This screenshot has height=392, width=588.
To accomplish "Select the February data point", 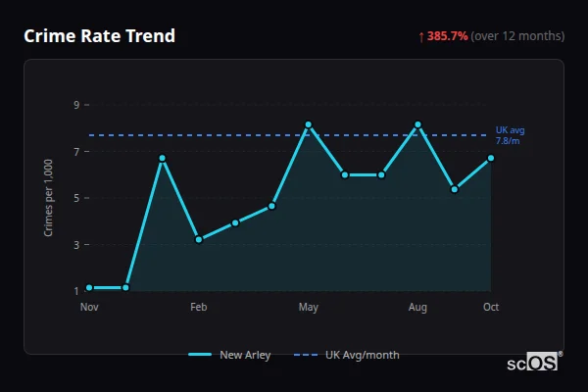I will [199, 239].
